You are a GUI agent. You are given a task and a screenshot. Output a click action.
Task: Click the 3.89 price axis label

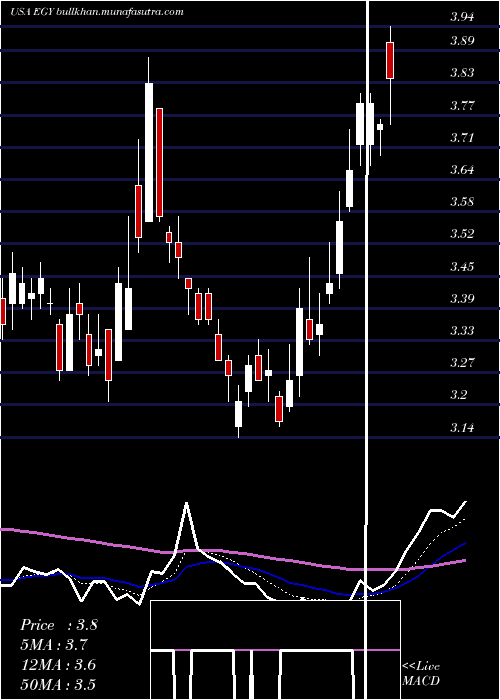[x=462, y=41]
